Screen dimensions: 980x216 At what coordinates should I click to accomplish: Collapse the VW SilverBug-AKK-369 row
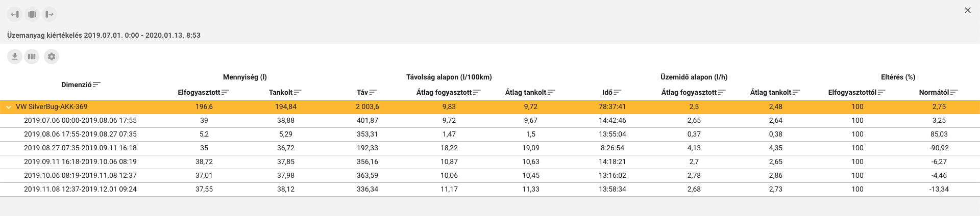(9, 107)
